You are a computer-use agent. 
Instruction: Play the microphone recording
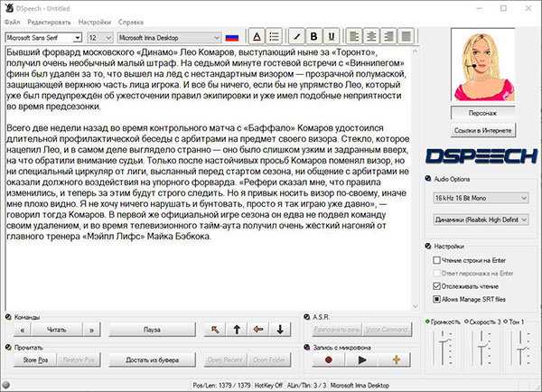click(x=361, y=360)
